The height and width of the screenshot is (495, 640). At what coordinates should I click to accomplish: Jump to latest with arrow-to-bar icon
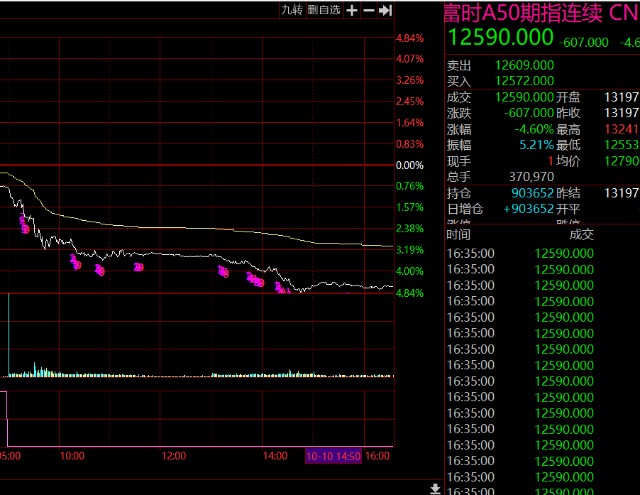pos(385,10)
